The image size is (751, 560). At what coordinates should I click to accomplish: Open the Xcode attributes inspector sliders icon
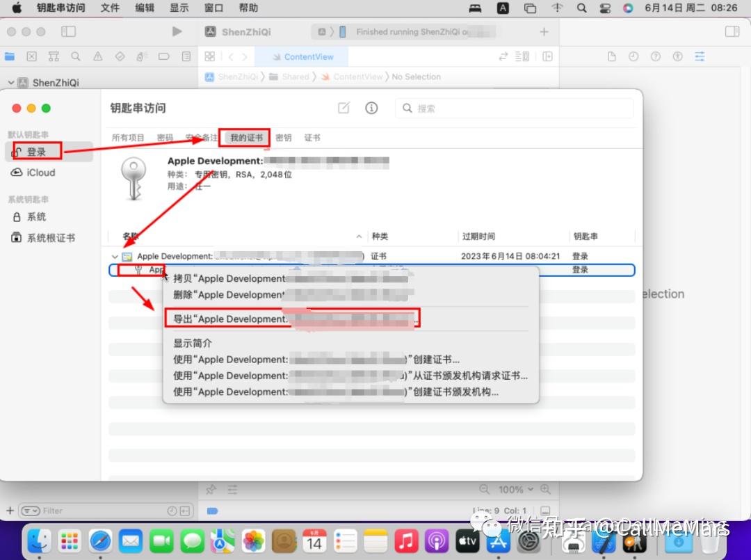coord(700,56)
